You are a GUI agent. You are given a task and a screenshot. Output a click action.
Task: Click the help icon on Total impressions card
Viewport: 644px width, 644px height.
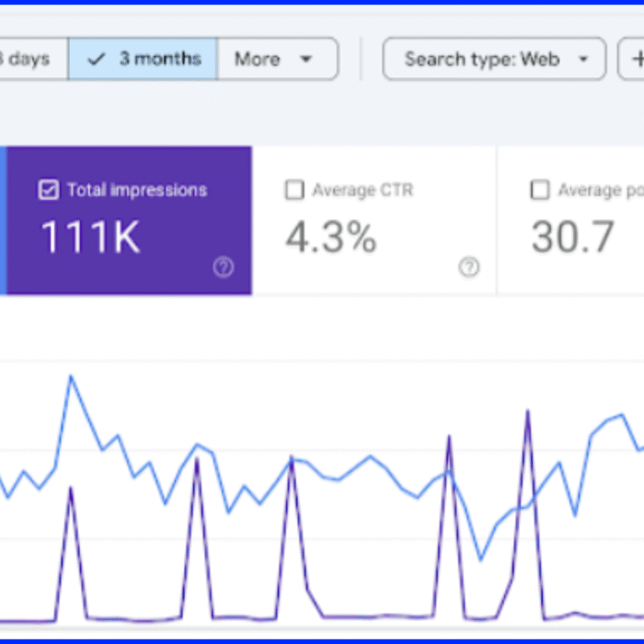tap(224, 268)
